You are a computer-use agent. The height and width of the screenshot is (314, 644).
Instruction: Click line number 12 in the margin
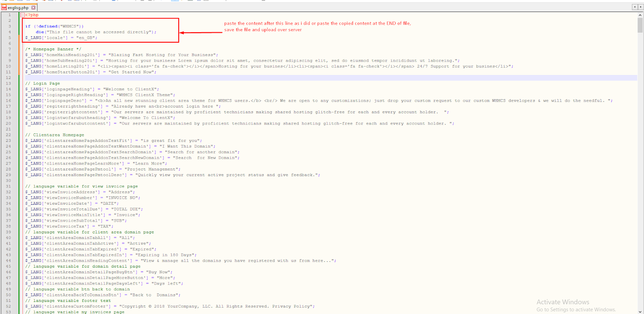(8, 78)
